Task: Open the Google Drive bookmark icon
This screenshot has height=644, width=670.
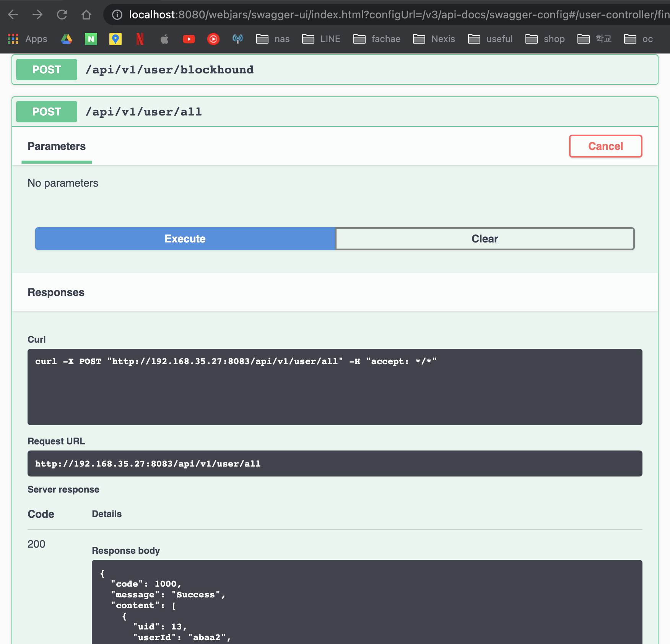Action: [x=66, y=39]
